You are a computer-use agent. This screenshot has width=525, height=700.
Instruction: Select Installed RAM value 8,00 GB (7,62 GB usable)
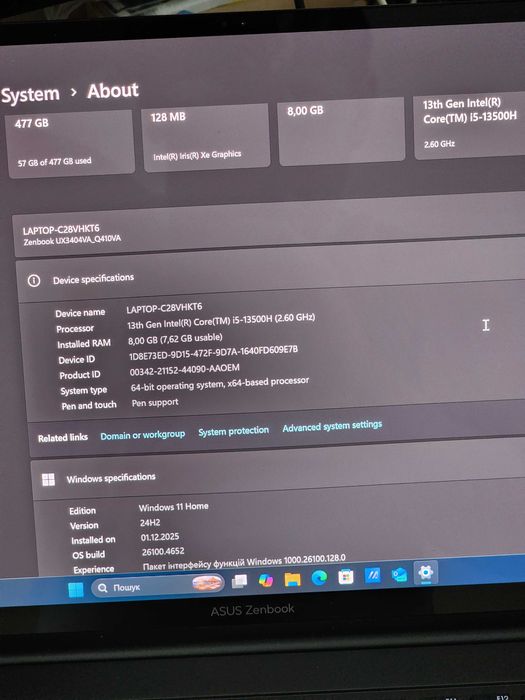pos(175,339)
